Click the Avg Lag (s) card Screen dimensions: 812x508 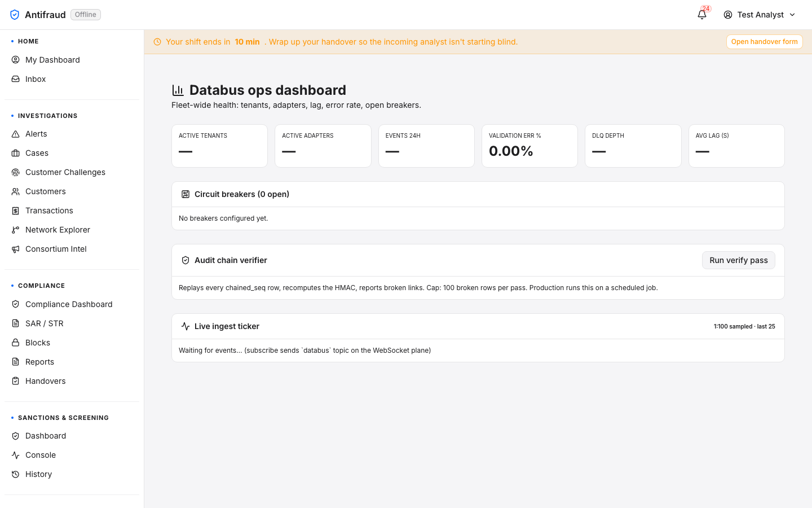click(736, 146)
